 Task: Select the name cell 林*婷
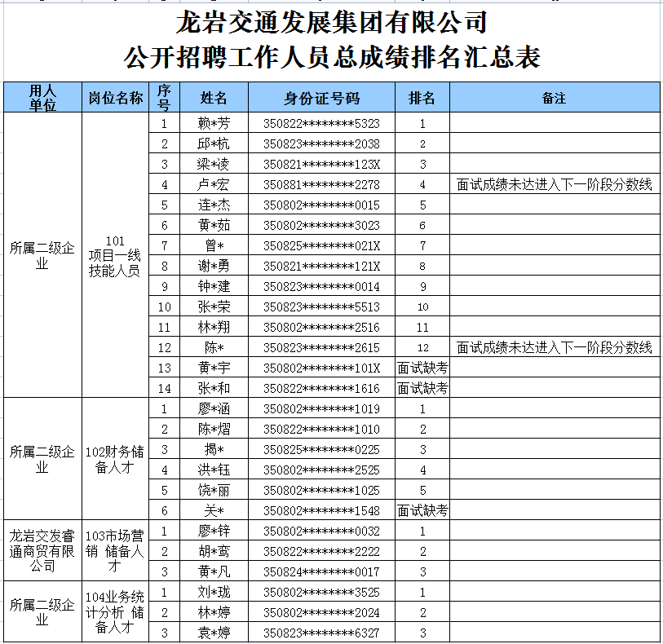[x=214, y=612]
